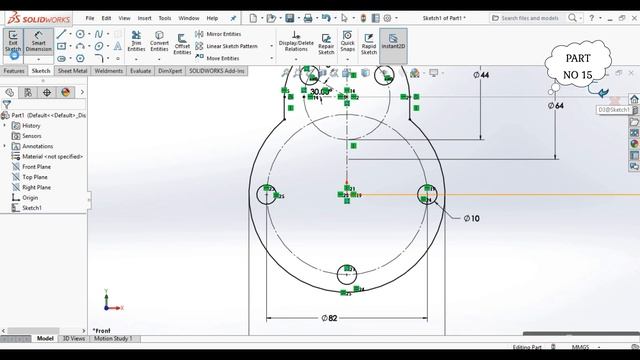Screen dimensions: 640x360
Task: Select the Sketch Fillet tool
Action: [x=99, y=58]
